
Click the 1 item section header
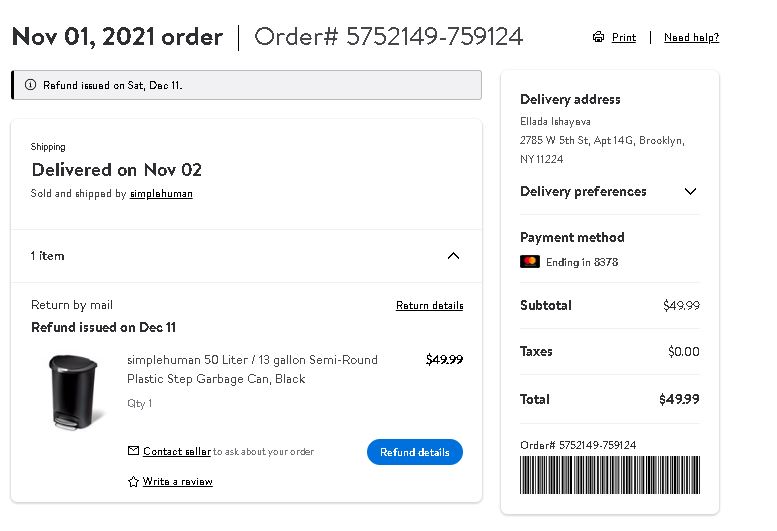(246, 256)
